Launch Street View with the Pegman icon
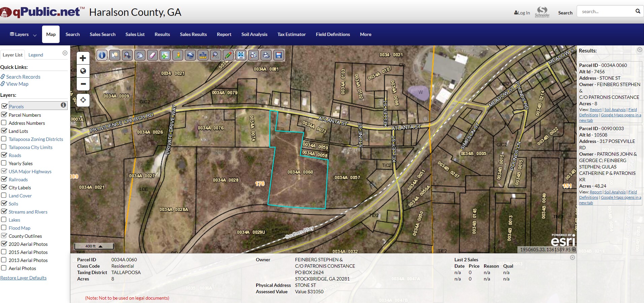Image resolution: width=644 pixels, height=303 pixels. (x=177, y=55)
